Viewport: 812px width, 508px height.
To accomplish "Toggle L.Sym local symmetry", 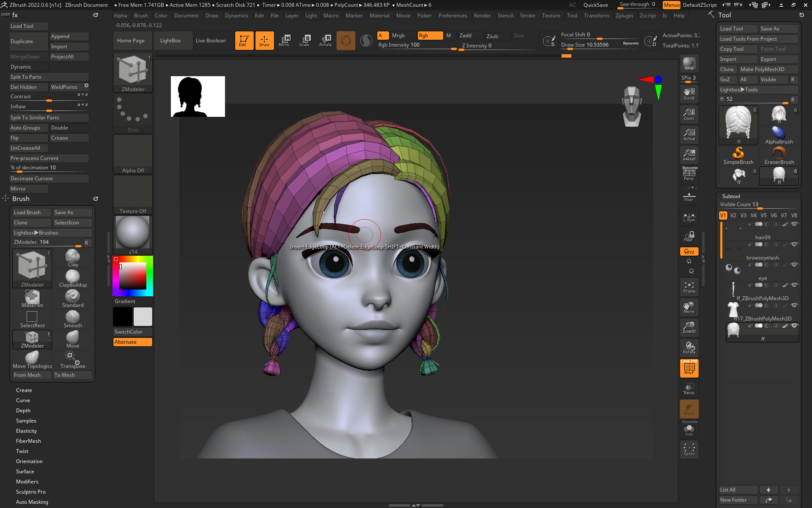I will pyautogui.click(x=689, y=217).
